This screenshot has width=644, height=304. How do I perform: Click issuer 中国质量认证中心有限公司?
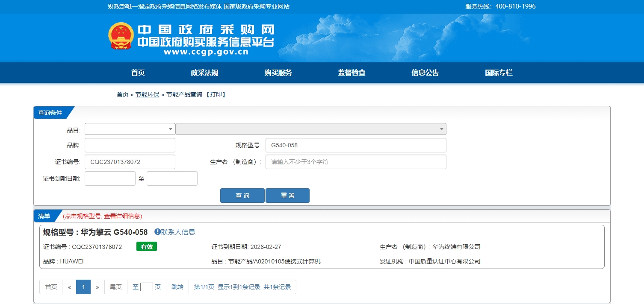click(444, 261)
